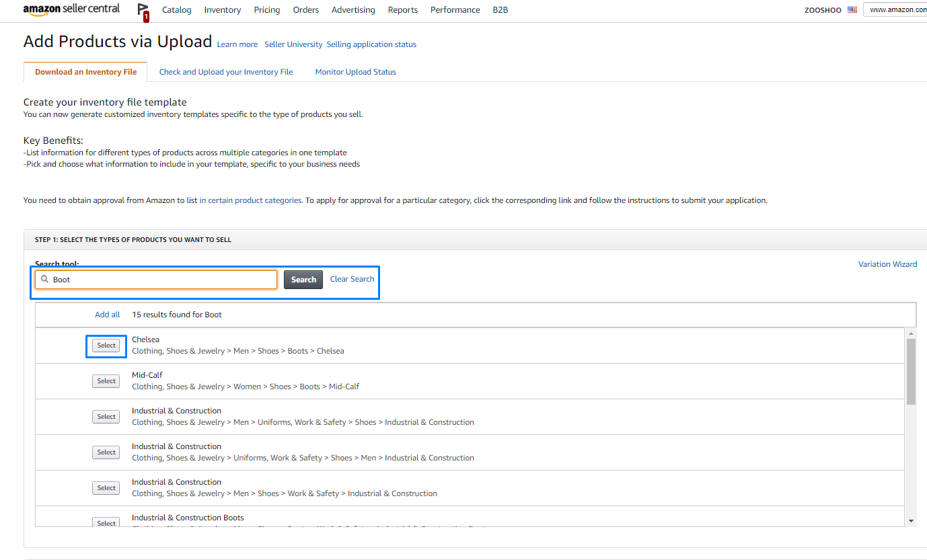This screenshot has height=560, width=927.
Task: Click the Add all link
Action: pos(107,314)
